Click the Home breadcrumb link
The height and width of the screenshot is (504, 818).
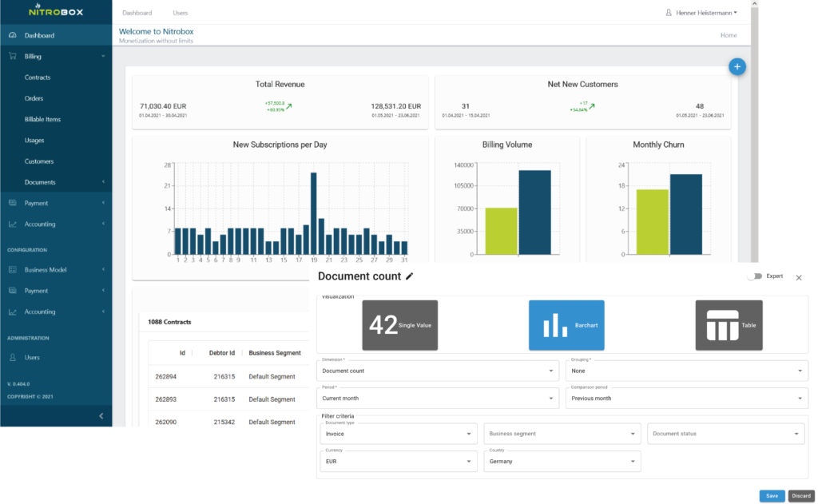click(x=729, y=35)
